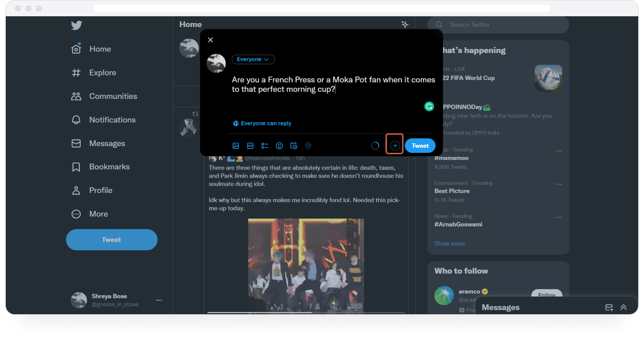Click the image attachment icon

pos(236,146)
